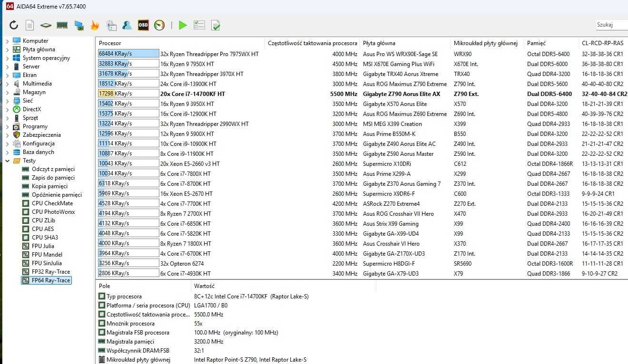Select the DirectX tree item
Screen dimensions: 628x364
(x=32, y=109)
